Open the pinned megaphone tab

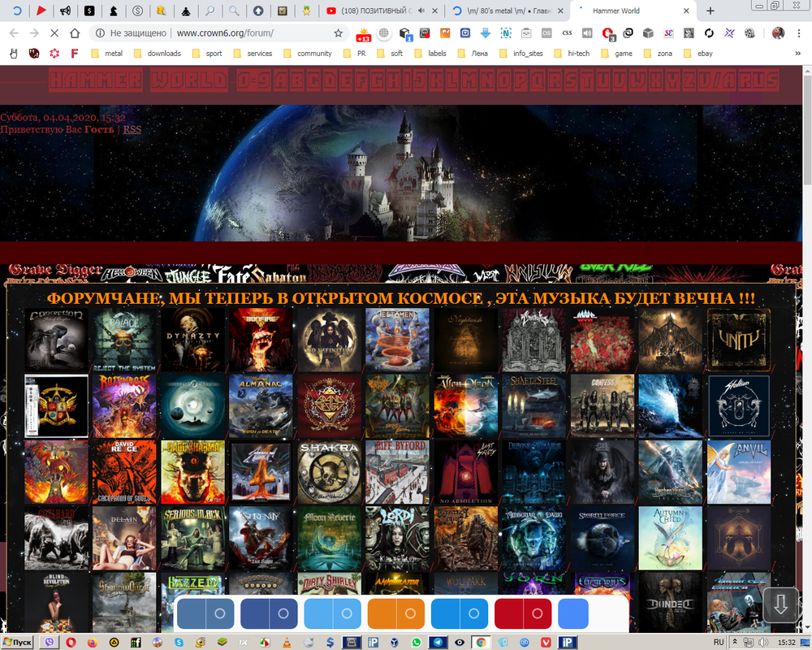click(x=65, y=11)
